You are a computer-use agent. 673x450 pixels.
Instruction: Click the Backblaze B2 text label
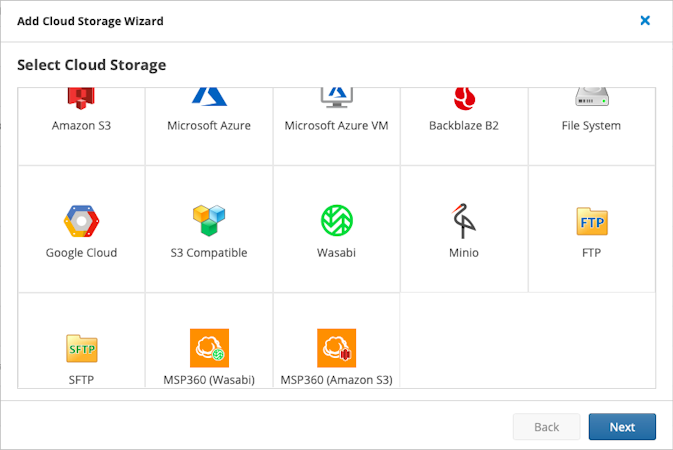(x=463, y=126)
